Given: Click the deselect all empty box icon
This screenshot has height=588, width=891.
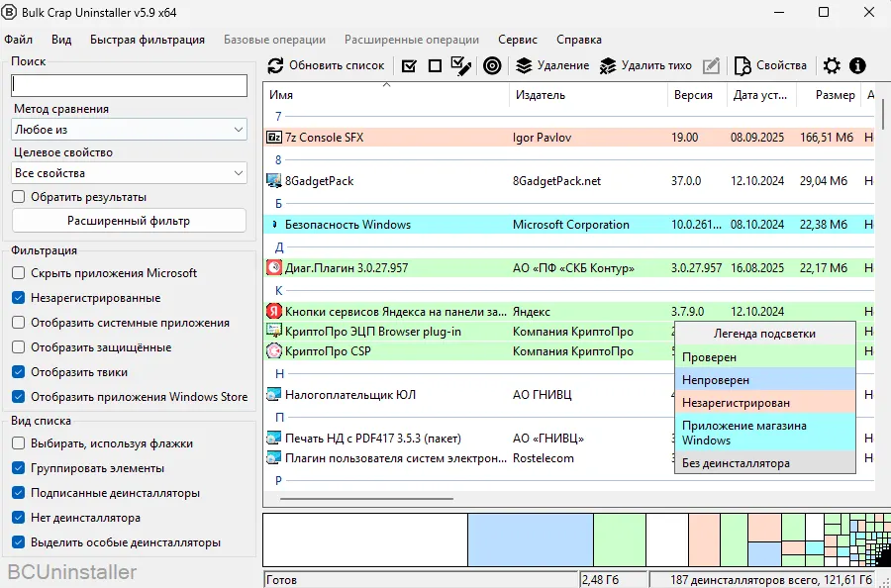Looking at the screenshot, I should click(x=435, y=66).
